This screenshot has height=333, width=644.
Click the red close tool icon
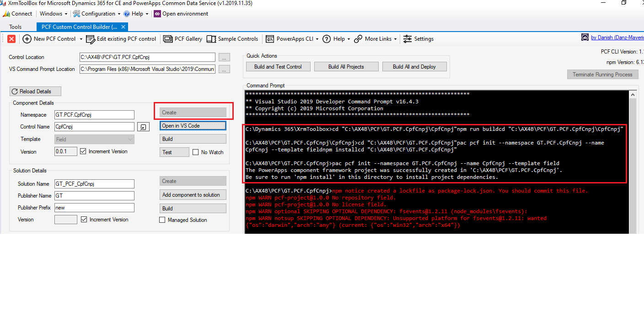click(11, 39)
